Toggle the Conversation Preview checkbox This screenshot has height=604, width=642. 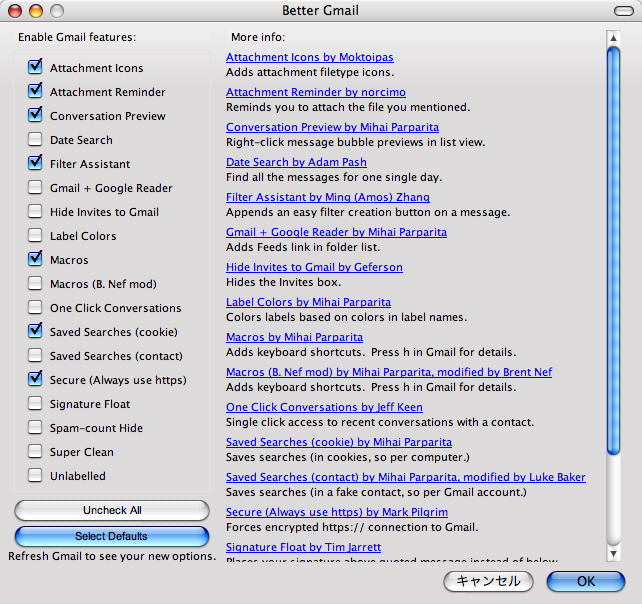(35, 115)
